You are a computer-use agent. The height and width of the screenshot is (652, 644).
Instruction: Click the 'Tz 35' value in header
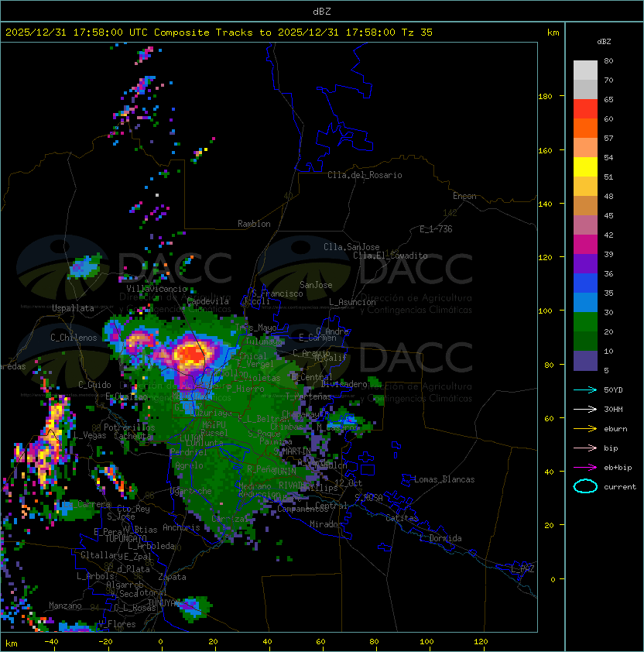[417, 33]
